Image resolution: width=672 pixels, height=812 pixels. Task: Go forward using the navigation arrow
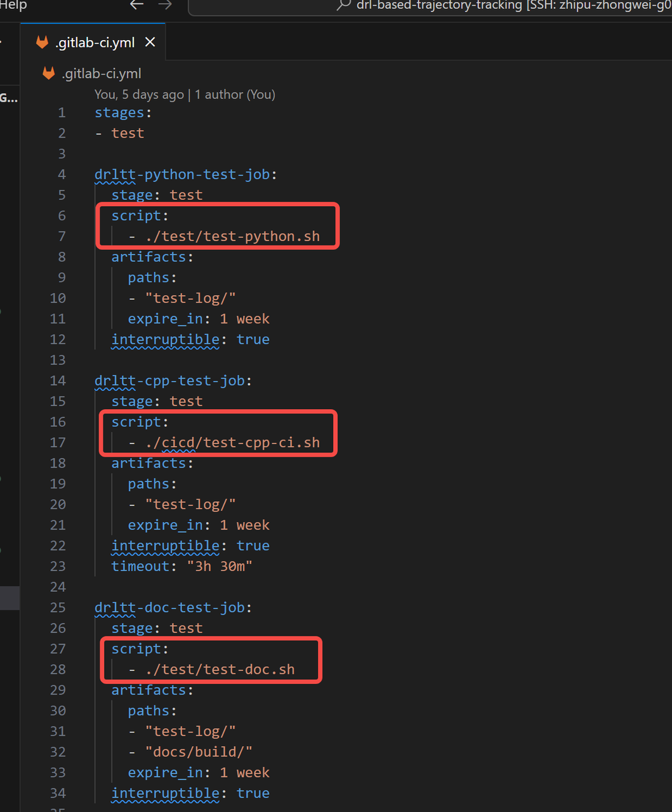(165, 5)
